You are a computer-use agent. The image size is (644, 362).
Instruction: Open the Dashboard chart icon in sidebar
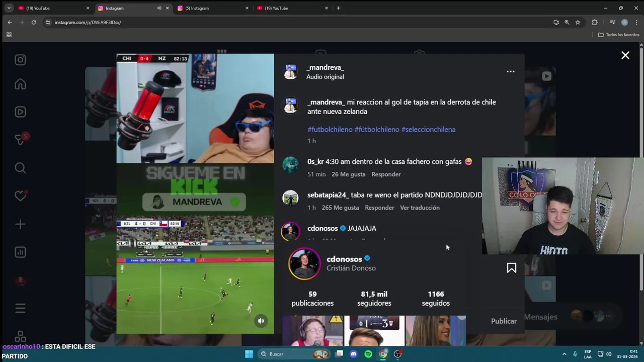[20, 252]
